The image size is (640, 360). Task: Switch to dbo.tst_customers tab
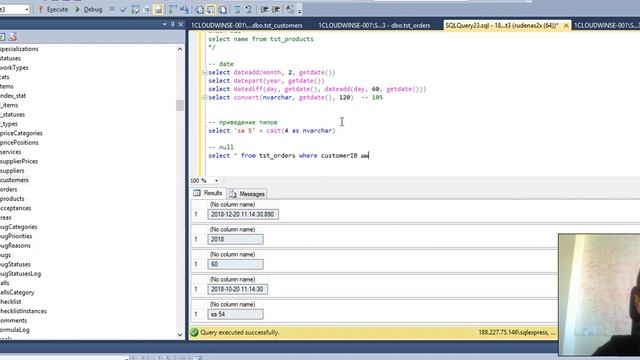click(247, 25)
